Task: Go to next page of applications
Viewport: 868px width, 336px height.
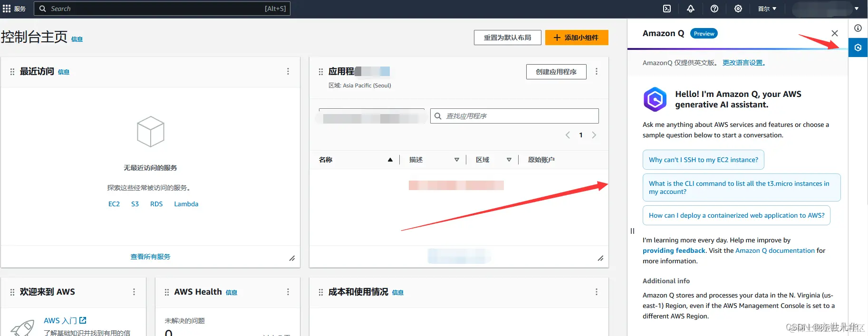Action: click(594, 135)
